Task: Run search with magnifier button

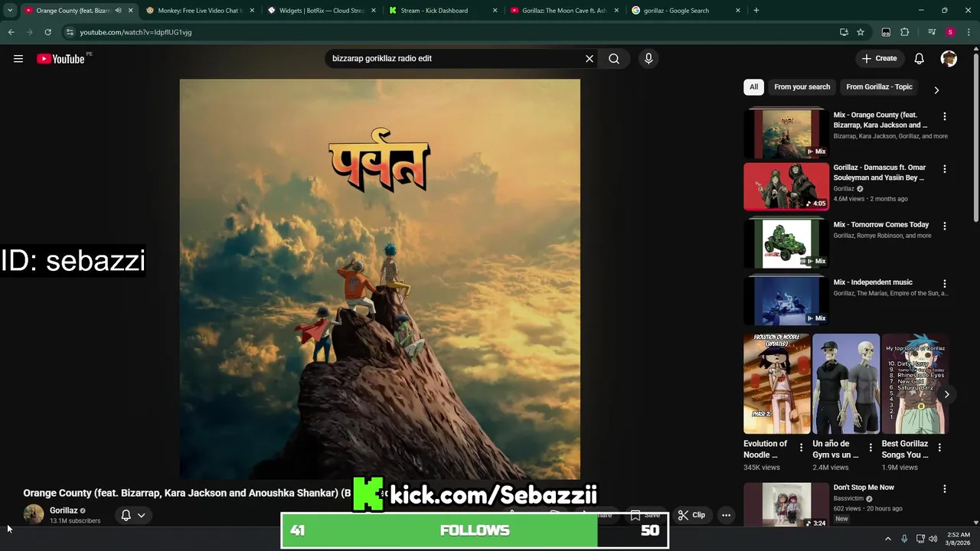Action: 614,59
